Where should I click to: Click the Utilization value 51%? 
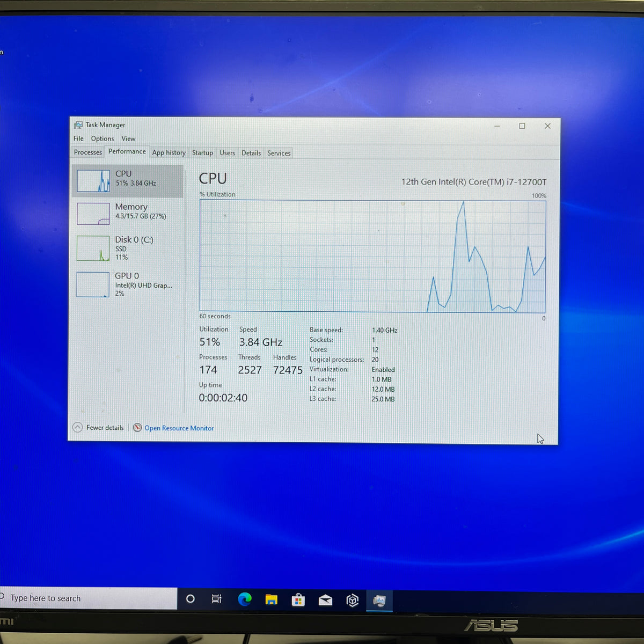point(210,342)
